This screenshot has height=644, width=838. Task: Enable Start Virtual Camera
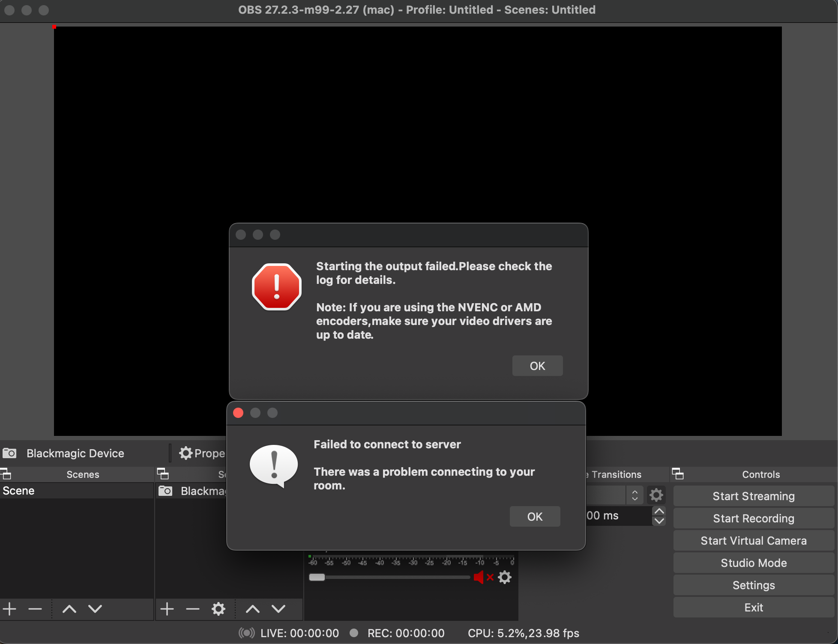tap(753, 540)
